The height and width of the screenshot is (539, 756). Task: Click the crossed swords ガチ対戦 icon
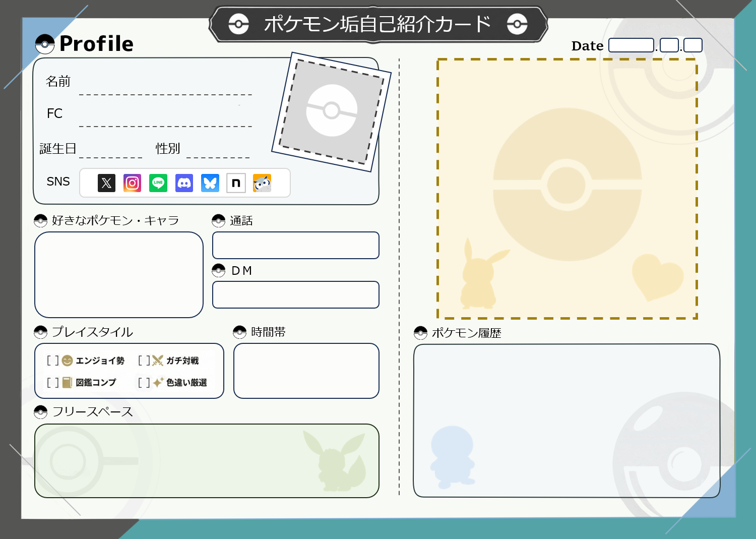point(158,361)
